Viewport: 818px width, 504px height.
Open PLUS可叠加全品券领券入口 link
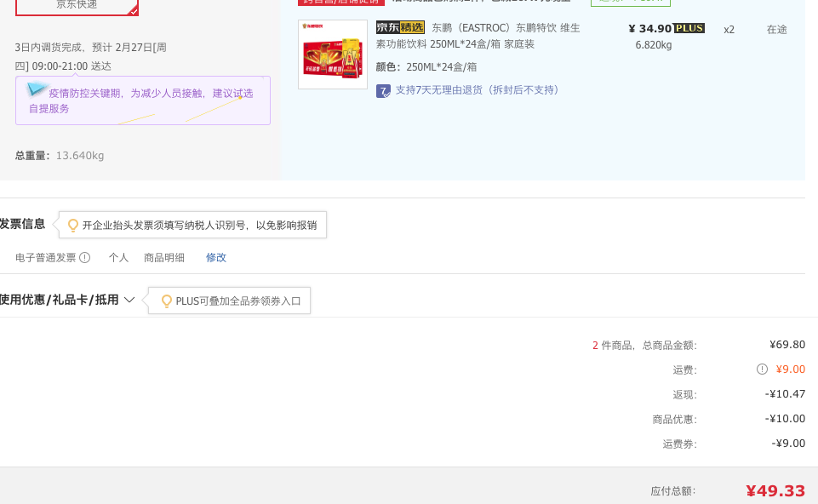click(x=237, y=301)
